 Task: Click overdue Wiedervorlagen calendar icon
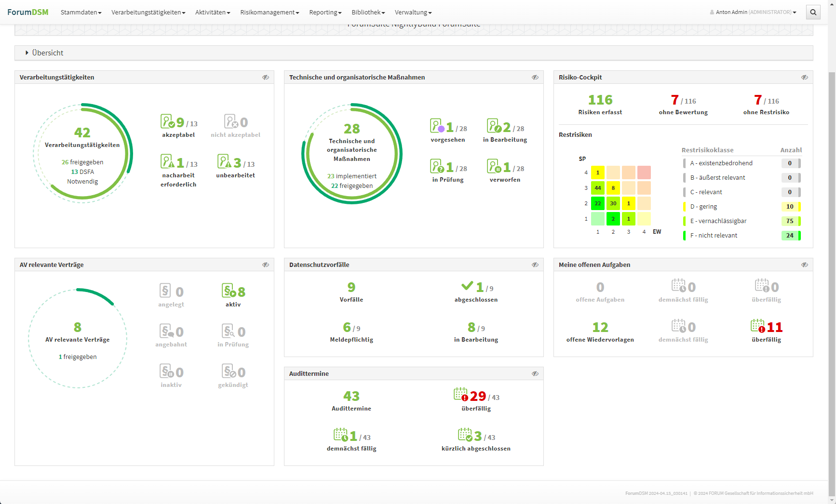(757, 326)
